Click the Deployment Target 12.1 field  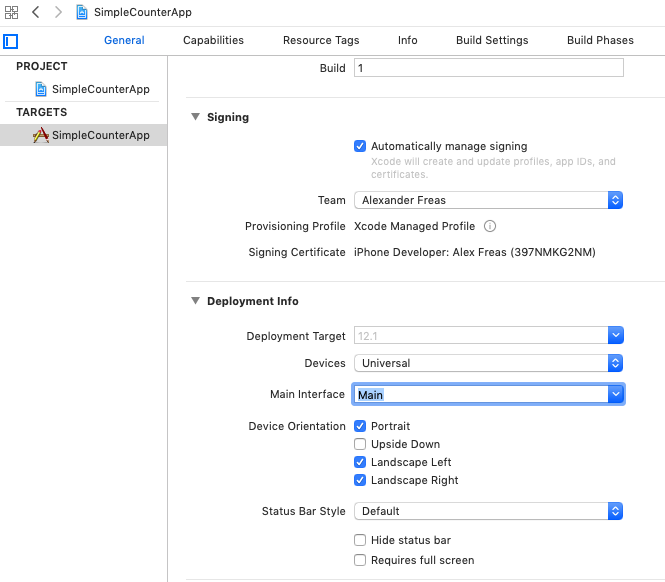tap(481, 336)
